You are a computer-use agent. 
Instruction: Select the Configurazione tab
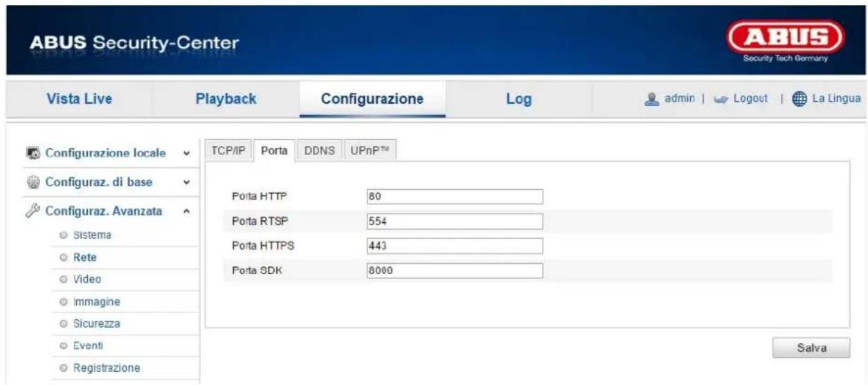click(x=372, y=99)
